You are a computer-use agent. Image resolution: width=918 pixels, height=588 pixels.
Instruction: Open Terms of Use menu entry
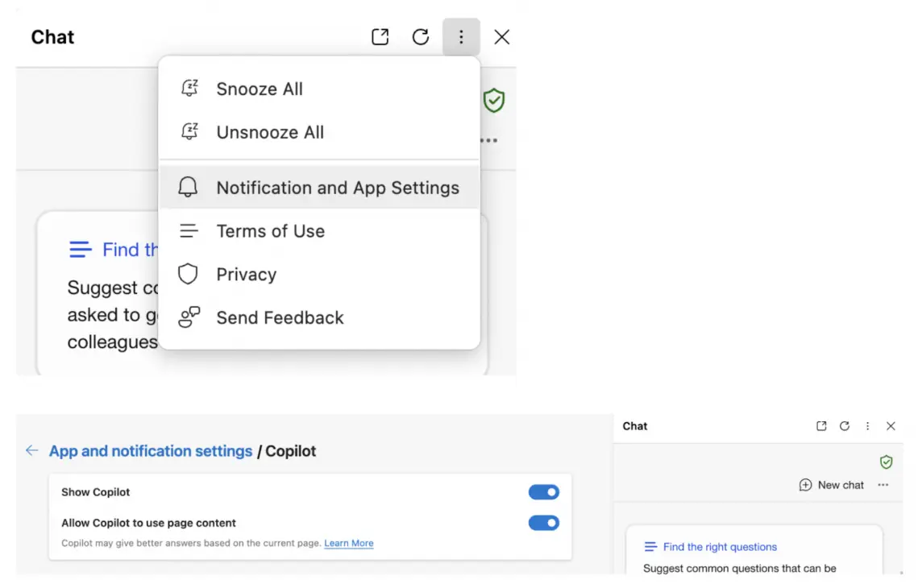[319, 230]
